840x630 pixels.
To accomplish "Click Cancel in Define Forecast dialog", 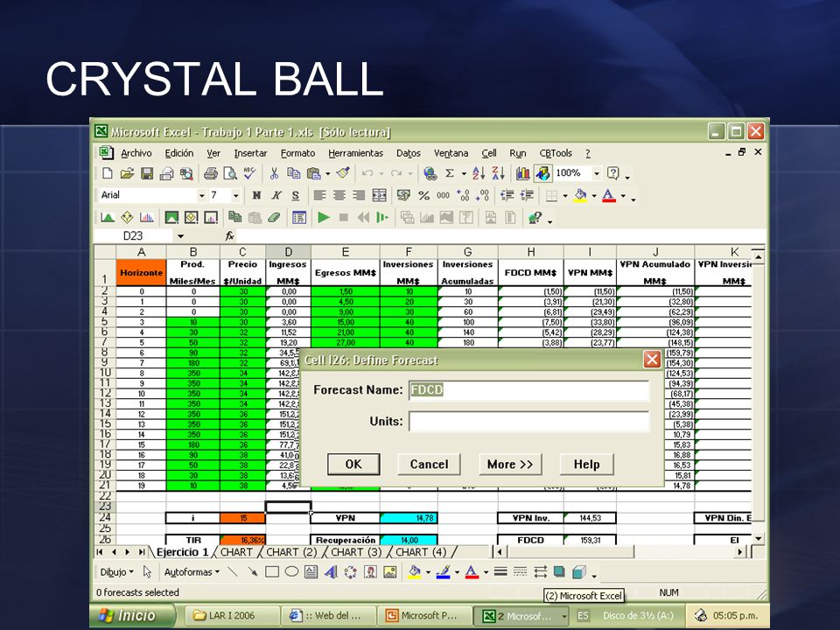I will [429, 464].
